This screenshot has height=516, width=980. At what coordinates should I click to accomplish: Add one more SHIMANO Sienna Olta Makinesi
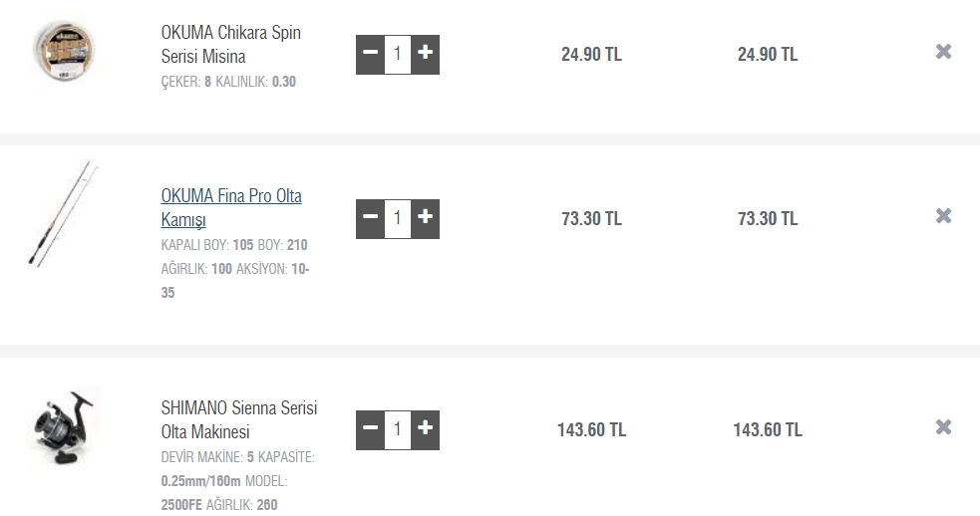coord(426,429)
